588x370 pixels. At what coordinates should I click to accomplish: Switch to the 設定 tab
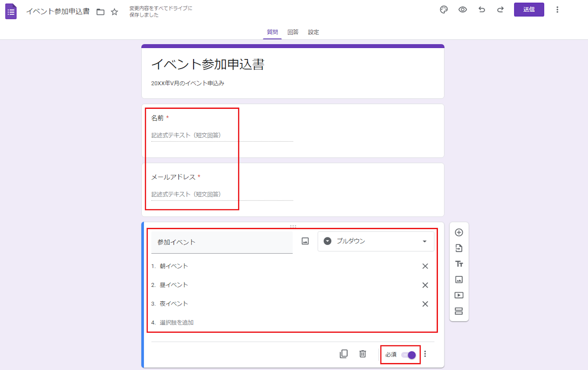[313, 32]
